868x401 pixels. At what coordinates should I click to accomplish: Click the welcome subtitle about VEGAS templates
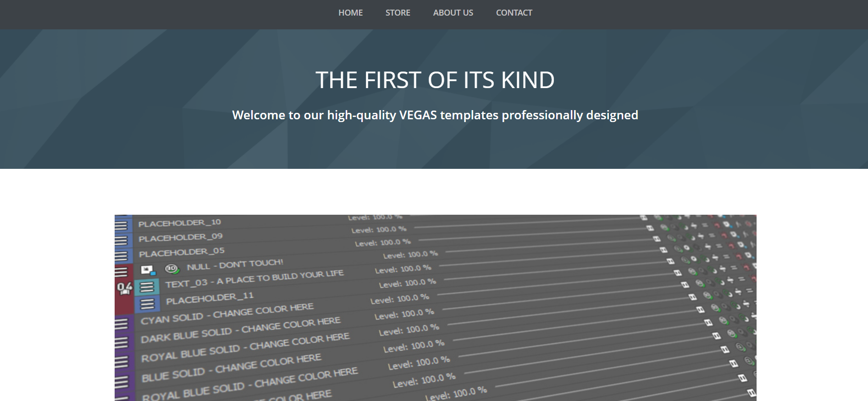435,115
